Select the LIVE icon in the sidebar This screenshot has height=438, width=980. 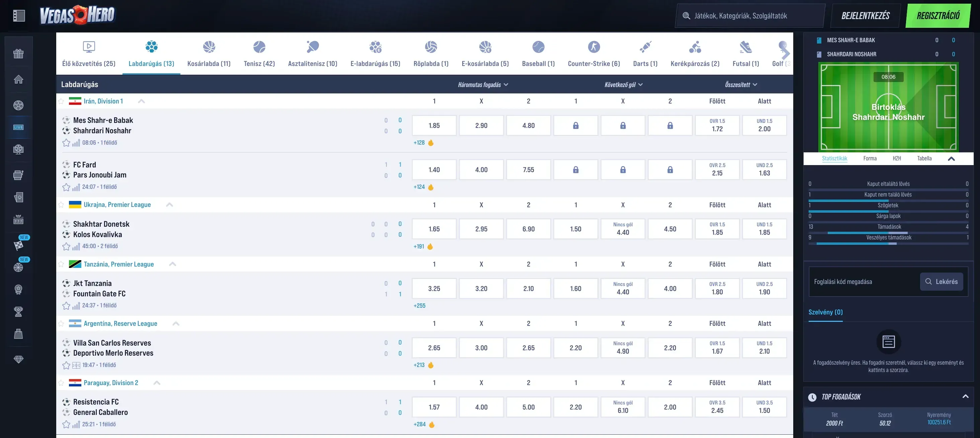(x=18, y=127)
